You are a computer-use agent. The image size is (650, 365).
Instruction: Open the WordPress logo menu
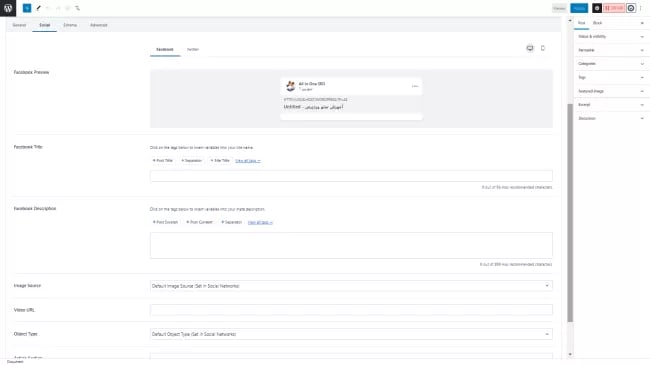(x=8, y=8)
